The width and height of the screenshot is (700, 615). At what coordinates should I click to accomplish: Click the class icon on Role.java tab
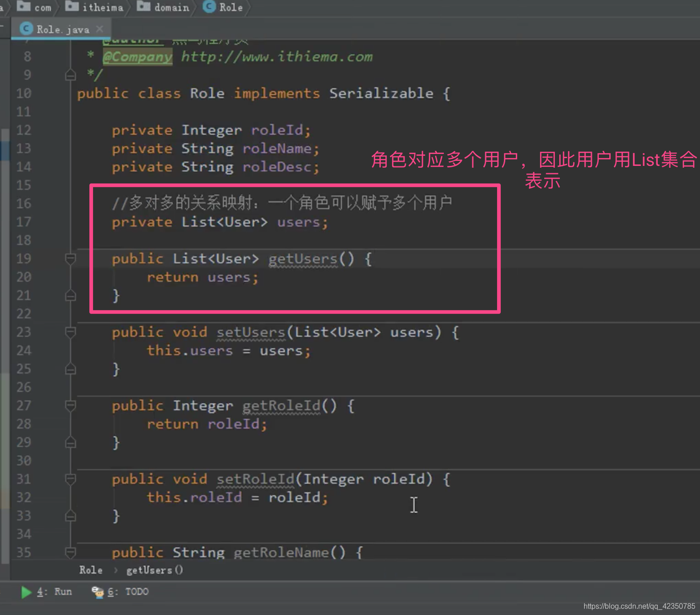pos(26,29)
